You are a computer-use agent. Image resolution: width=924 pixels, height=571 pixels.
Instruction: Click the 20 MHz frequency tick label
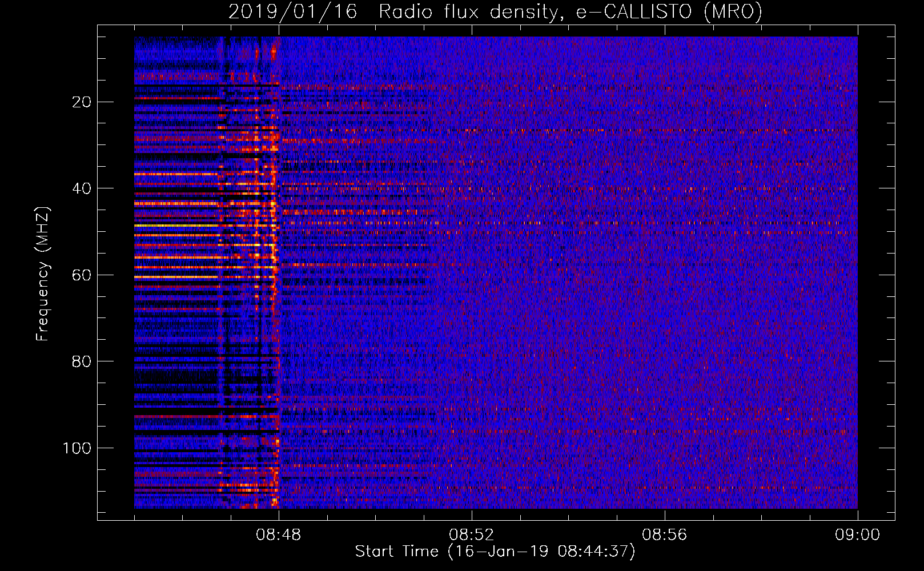82,102
